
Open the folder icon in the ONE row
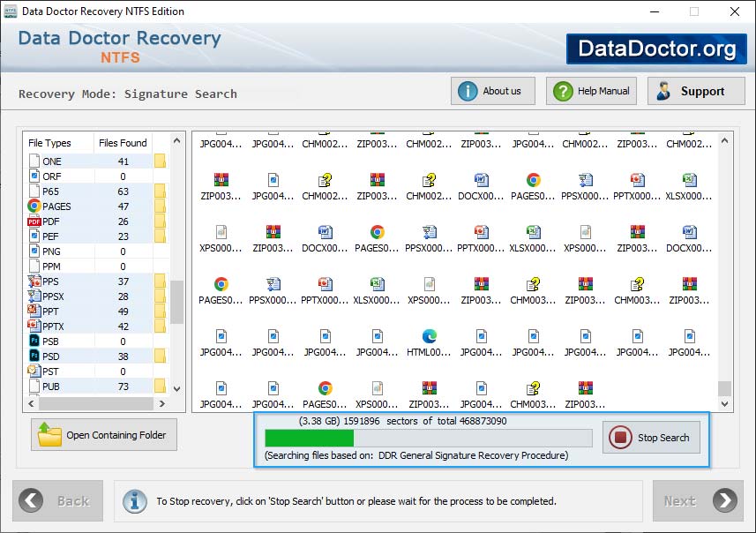(160, 161)
